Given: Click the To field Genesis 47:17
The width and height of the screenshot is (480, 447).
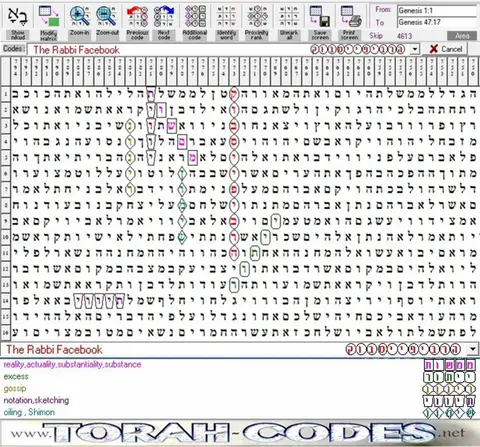Looking at the screenshot, I should [436, 22].
